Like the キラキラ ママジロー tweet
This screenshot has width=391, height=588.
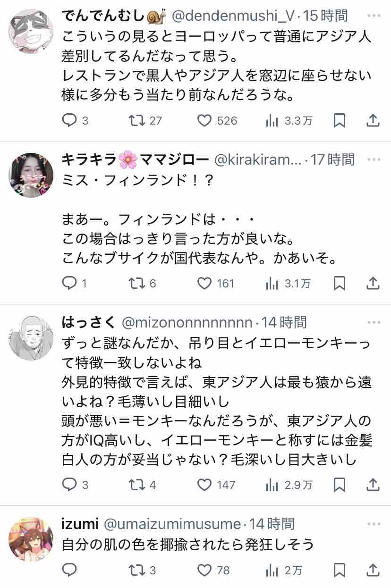[204, 283]
